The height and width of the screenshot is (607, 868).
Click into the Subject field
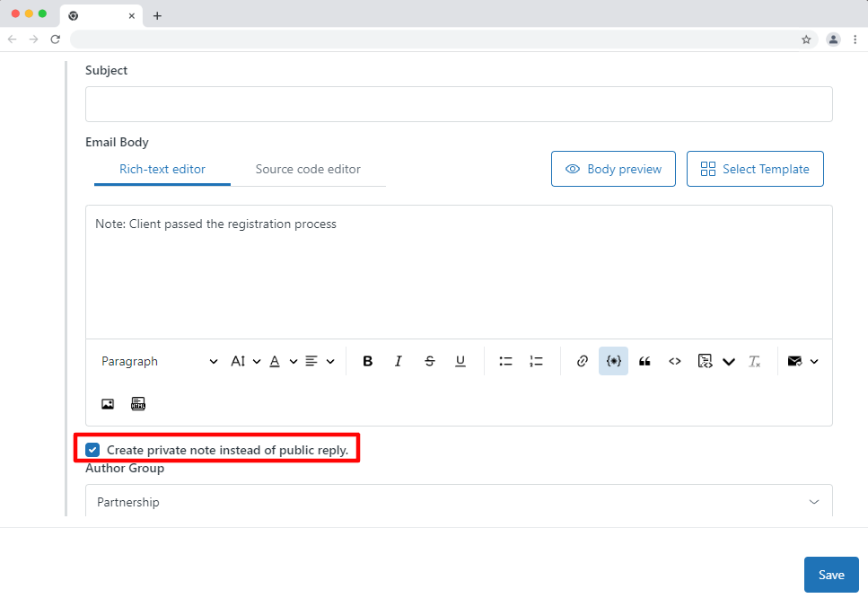pyautogui.click(x=459, y=104)
